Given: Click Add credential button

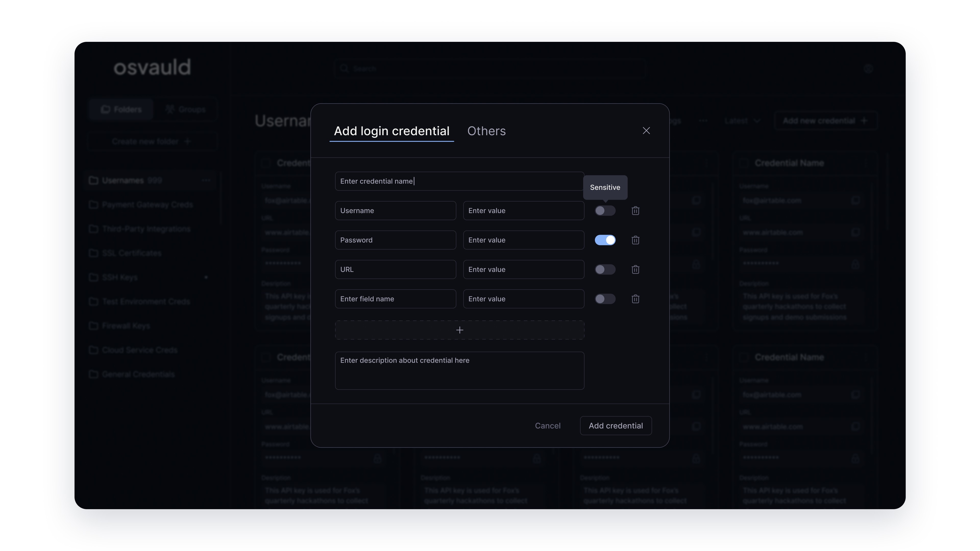Looking at the screenshot, I should (615, 425).
